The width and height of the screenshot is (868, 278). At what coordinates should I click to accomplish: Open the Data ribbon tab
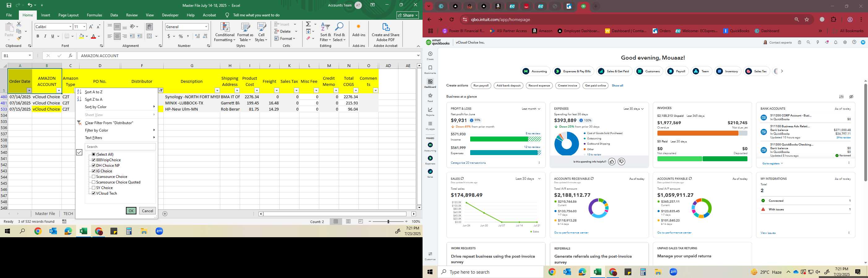(114, 15)
